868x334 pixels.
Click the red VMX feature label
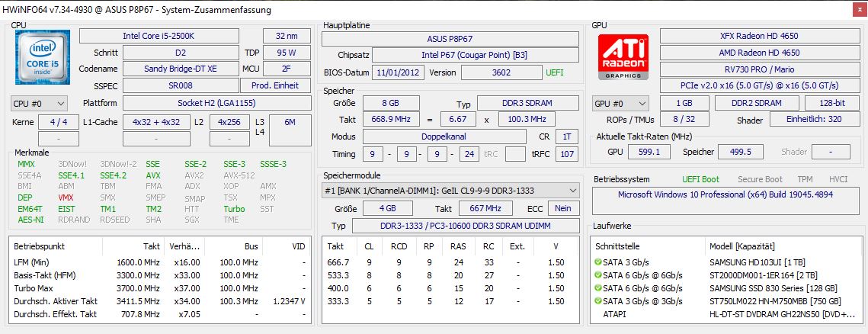pyautogui.click(x=66, y=198)
